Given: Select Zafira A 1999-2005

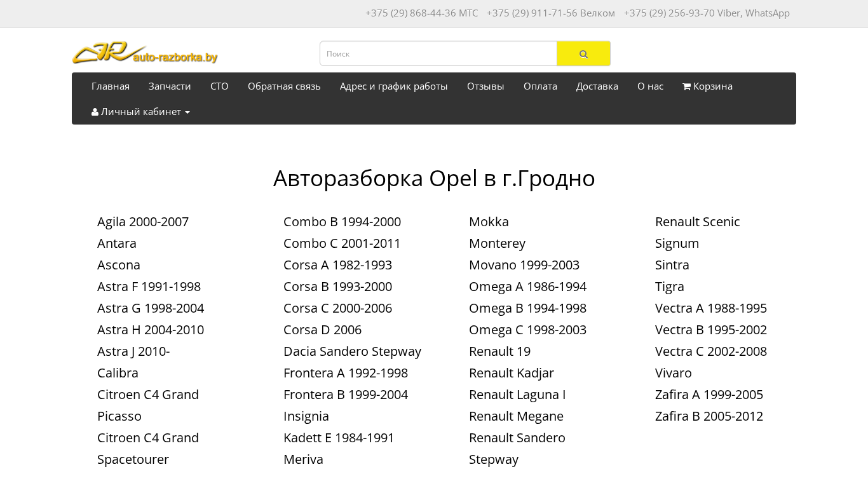Looking at the screenshot, I should coord(709,395).
